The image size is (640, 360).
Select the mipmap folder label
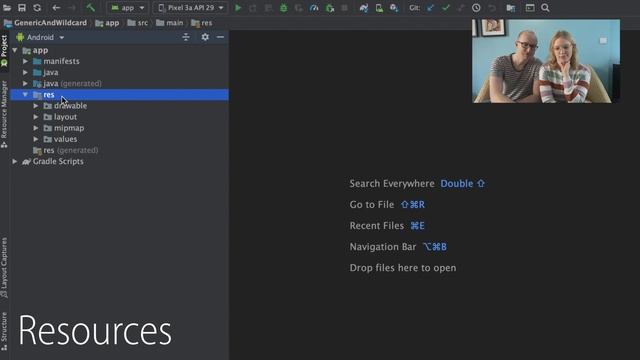(69, 128)
